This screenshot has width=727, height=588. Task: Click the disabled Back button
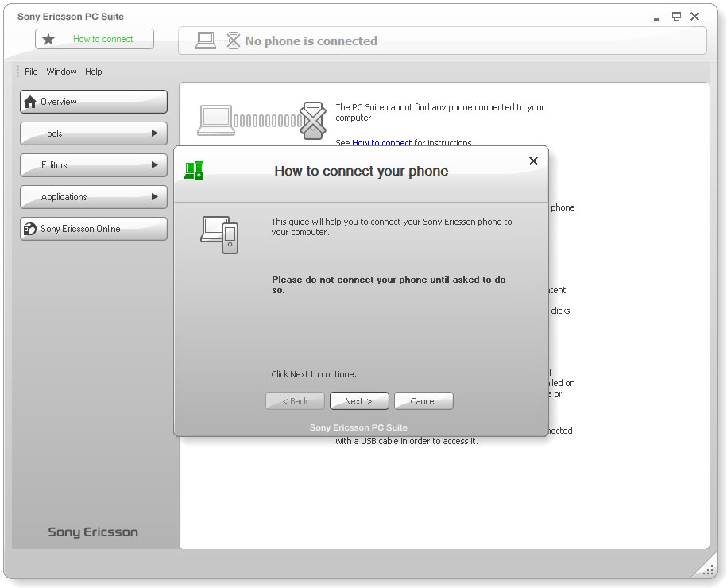pos(295,401)
